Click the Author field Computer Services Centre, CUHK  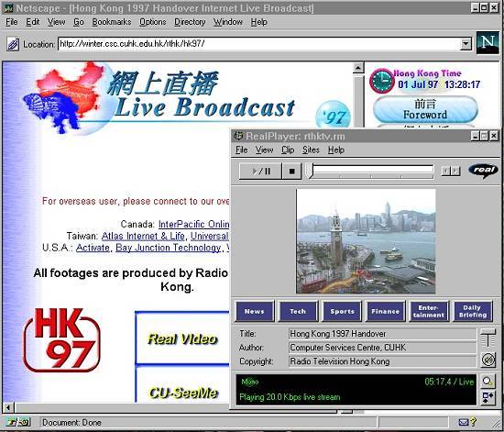point(348,348)
